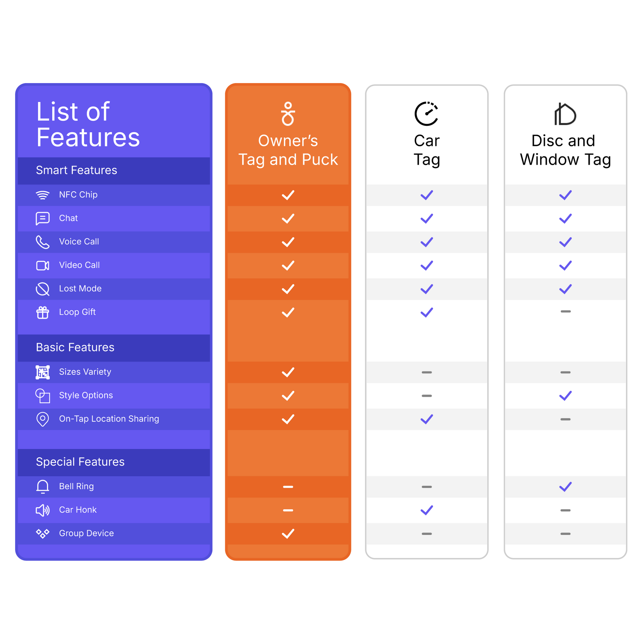Click the List of Features title
Screen dimensions: 644x644
click(88, 124)
